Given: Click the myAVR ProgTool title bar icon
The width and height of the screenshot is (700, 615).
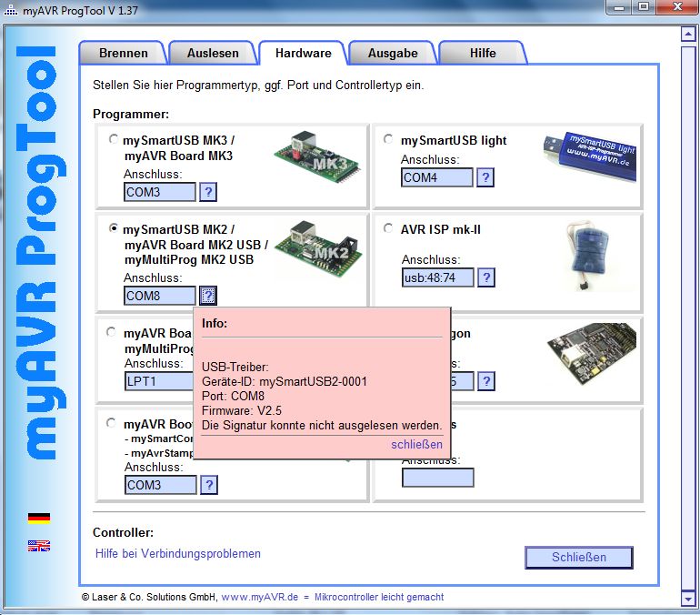Looking at the screenshot, I should [x=11, y=10].
